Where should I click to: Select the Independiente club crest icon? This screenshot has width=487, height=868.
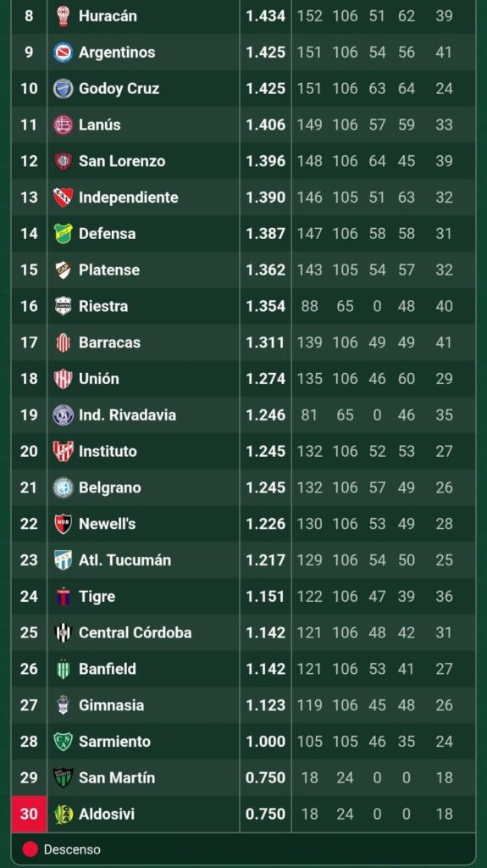point(63,197)
